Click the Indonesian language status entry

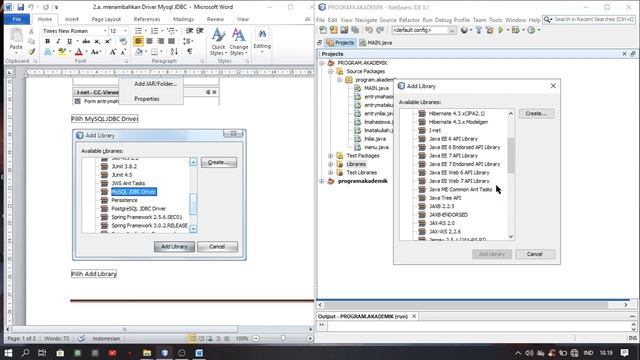(x=106, y=338)
